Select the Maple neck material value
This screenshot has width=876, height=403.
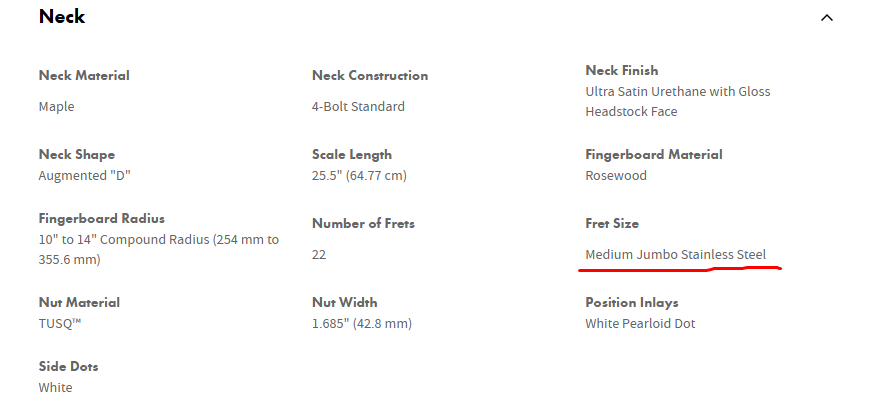[x=56, y=106]
